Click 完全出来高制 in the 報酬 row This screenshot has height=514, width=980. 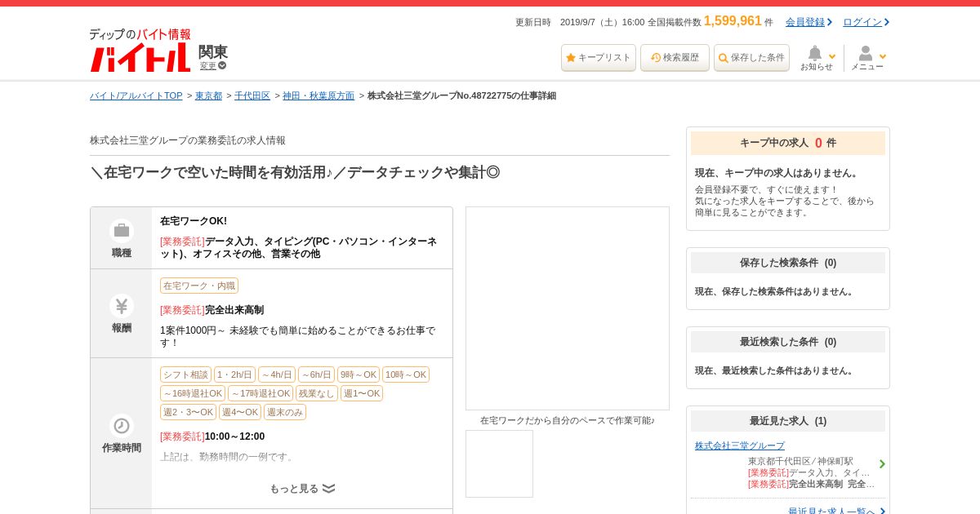(x=234, y=310)
